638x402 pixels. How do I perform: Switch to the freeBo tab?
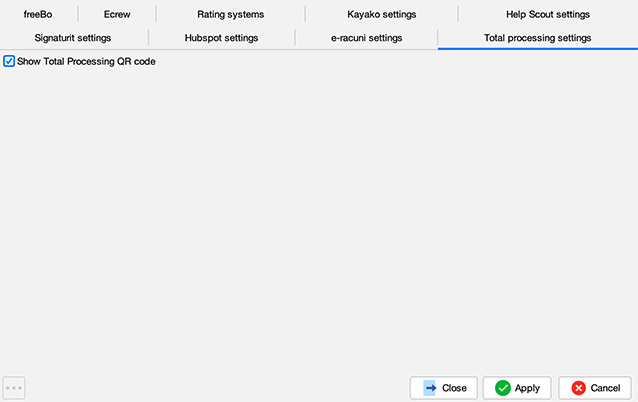37,15
